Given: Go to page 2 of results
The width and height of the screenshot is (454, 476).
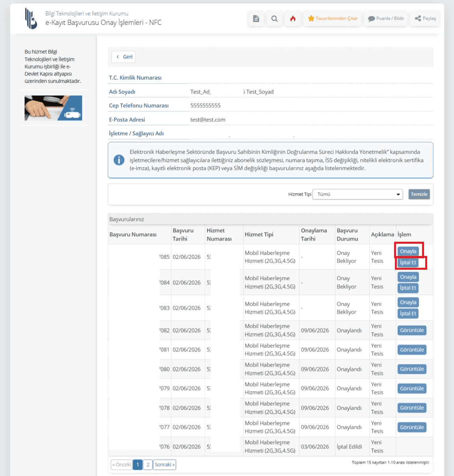Looking at the screenshot, I should (x=148, y=465).
